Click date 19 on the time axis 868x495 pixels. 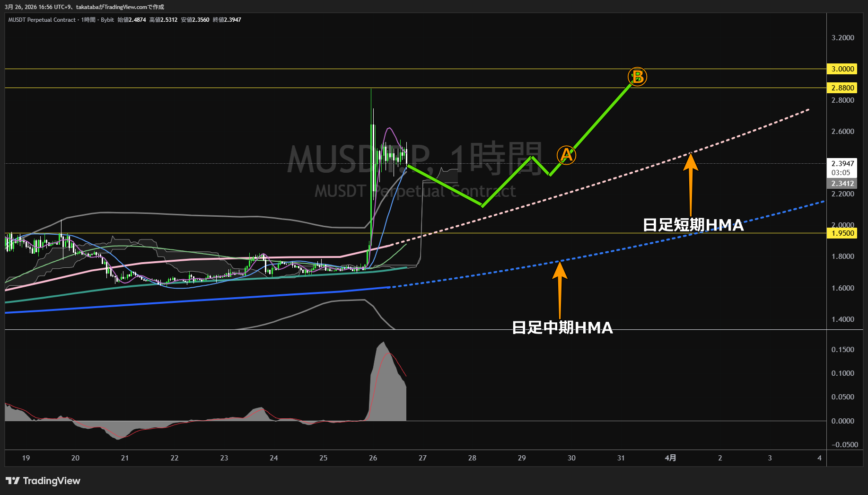26,458
